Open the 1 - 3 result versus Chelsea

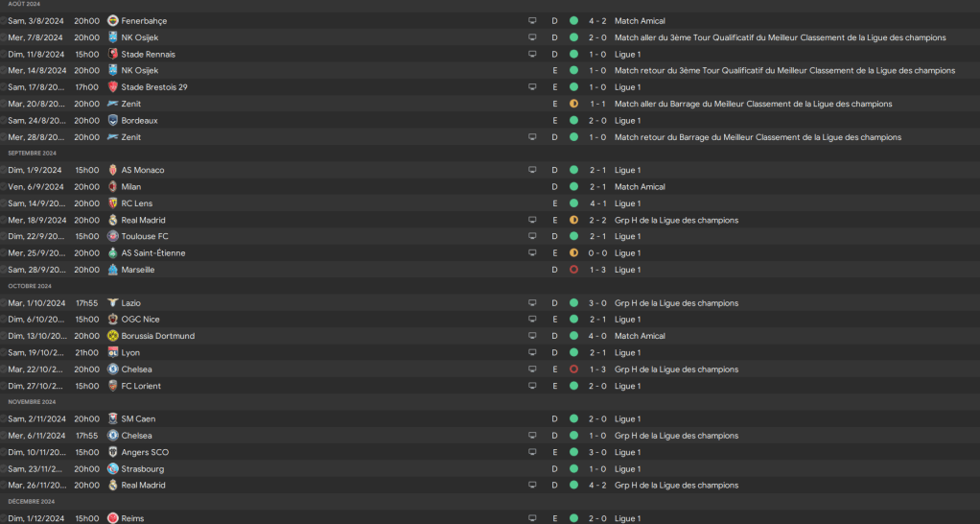click(597, 369)
